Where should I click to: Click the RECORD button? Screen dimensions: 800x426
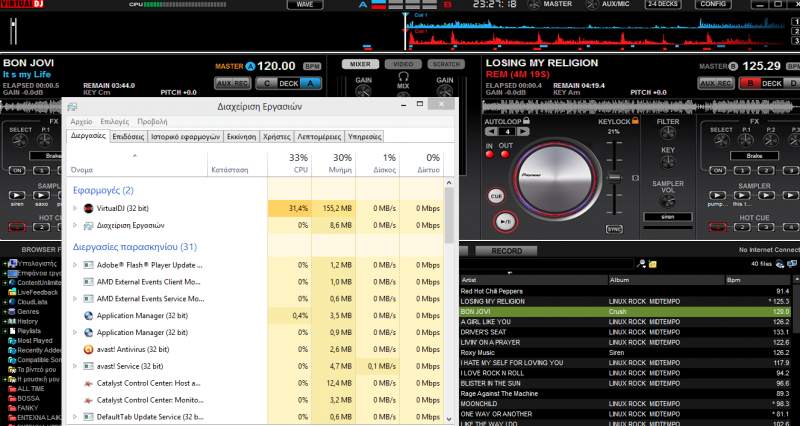(506, 251)
